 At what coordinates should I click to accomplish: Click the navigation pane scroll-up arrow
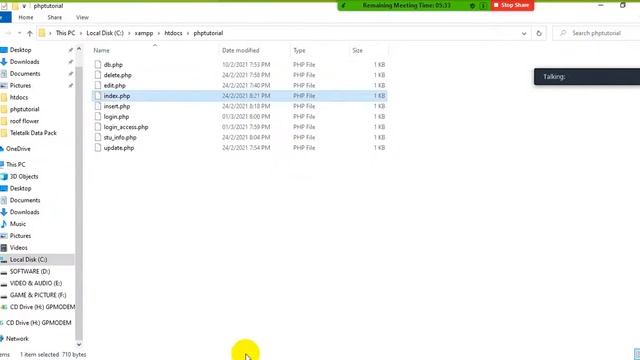click(79, 49)
